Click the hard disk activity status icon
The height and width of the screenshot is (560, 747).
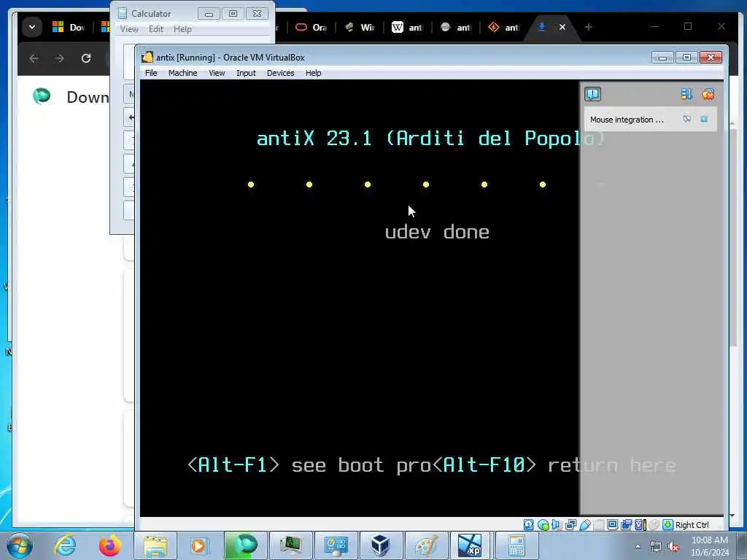(x=528, y=525)
